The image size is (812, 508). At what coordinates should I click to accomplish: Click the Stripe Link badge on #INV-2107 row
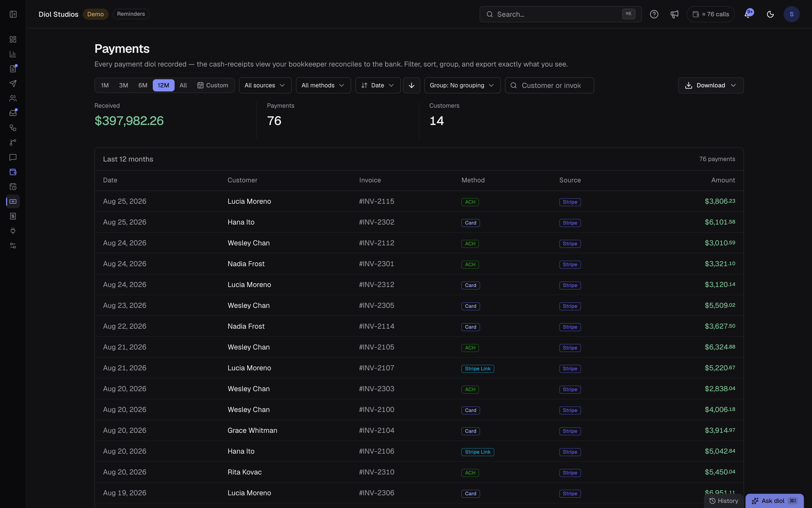[x=478, y=369]
